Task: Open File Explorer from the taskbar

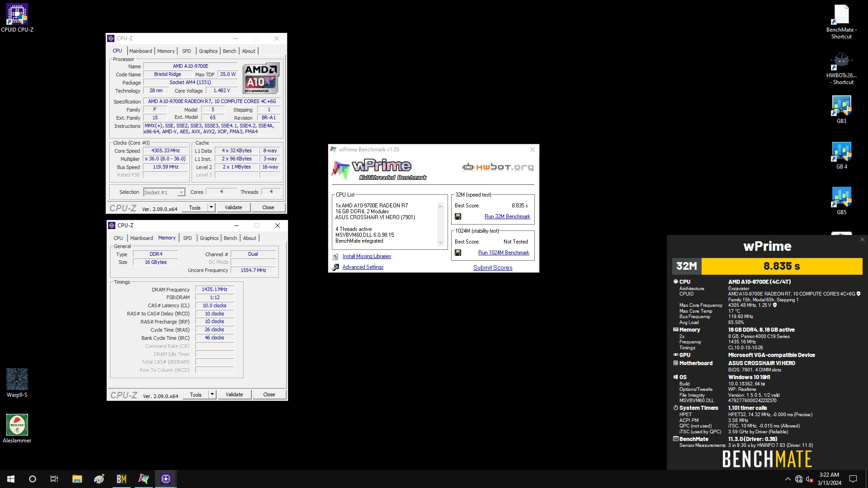Action: tap(77, 479)
